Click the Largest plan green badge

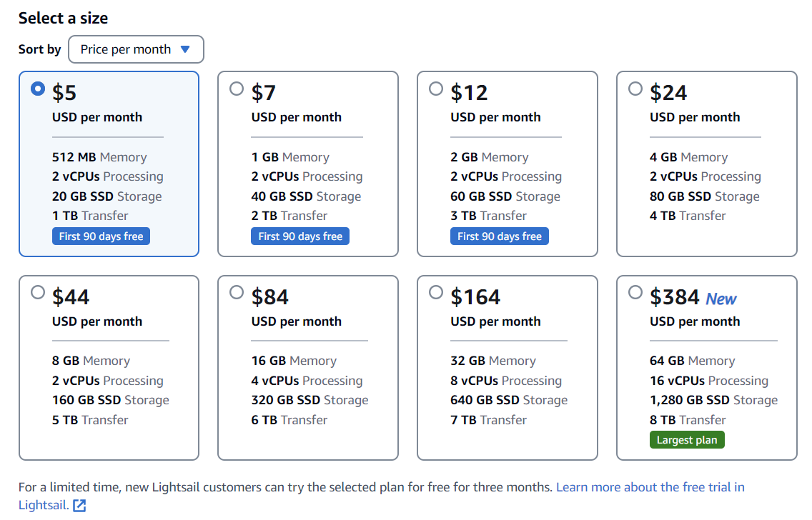pyautogui.click(x=686, y=440)
